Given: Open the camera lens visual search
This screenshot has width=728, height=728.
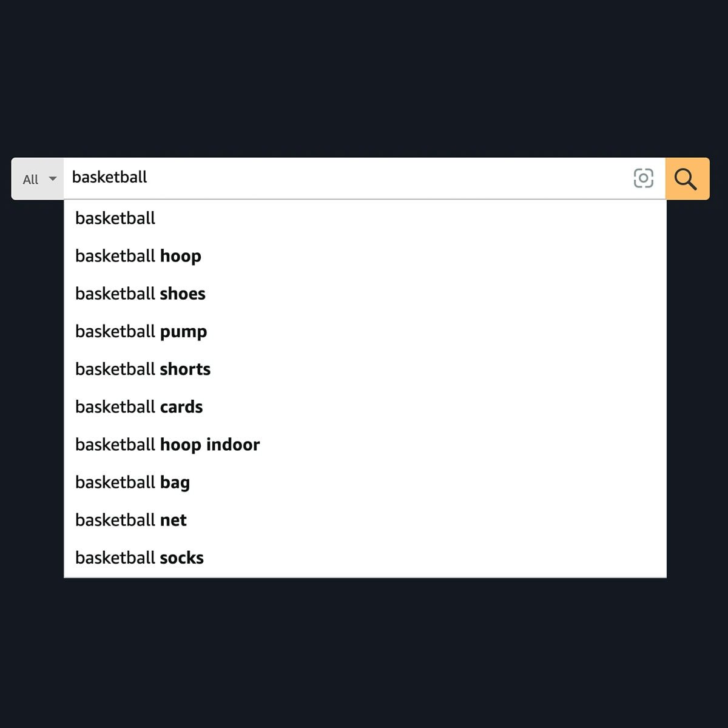Looking at the screenshot, I should (x=643, y=178).
